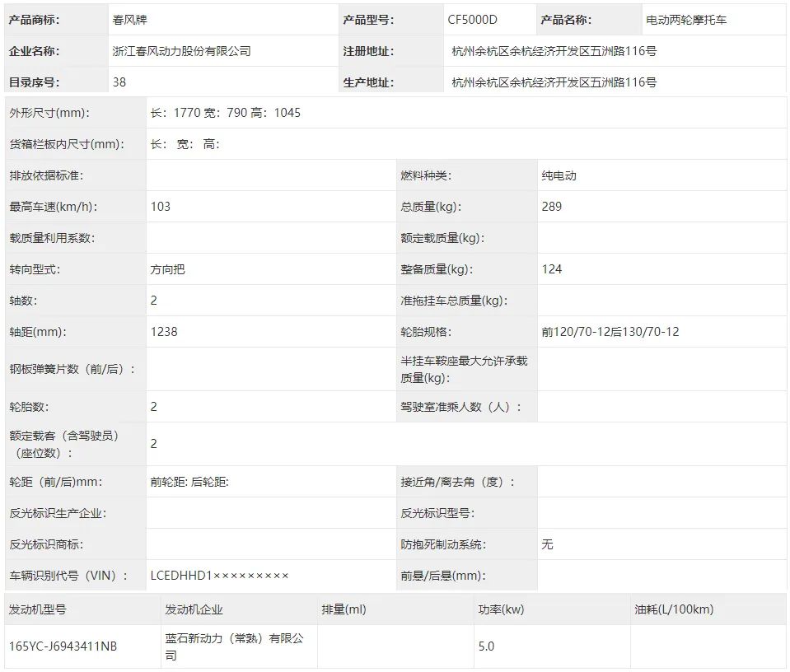Click the 钢板弹簧片数（前/后） label
This screenshot has height=672, width=790.
[72, 369]
